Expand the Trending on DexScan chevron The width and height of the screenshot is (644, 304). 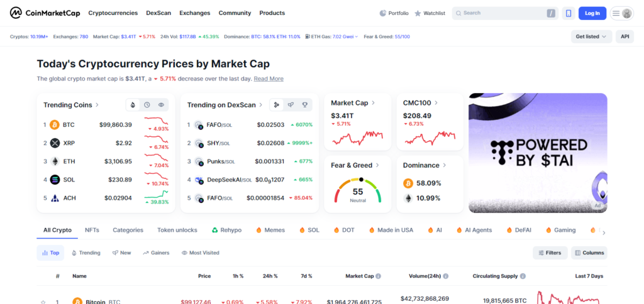click(261, 105)
